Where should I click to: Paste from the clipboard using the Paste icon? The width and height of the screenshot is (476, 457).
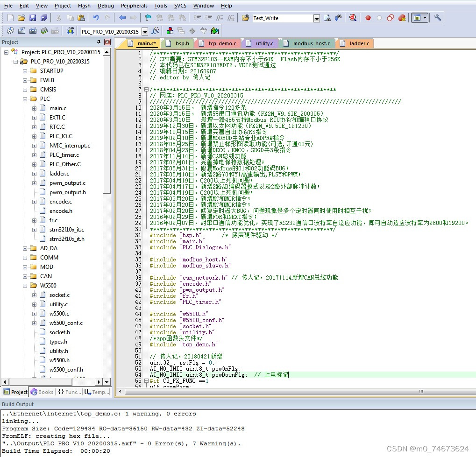(81, 18)
